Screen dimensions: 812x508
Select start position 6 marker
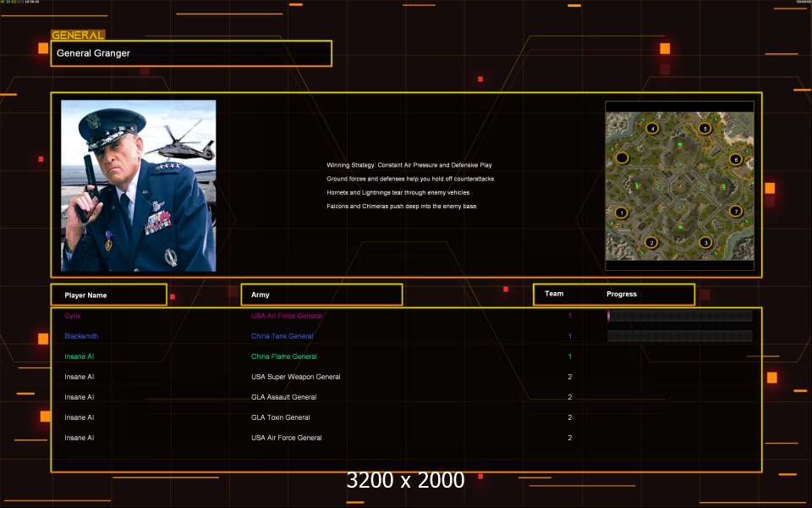pos(735,159)
